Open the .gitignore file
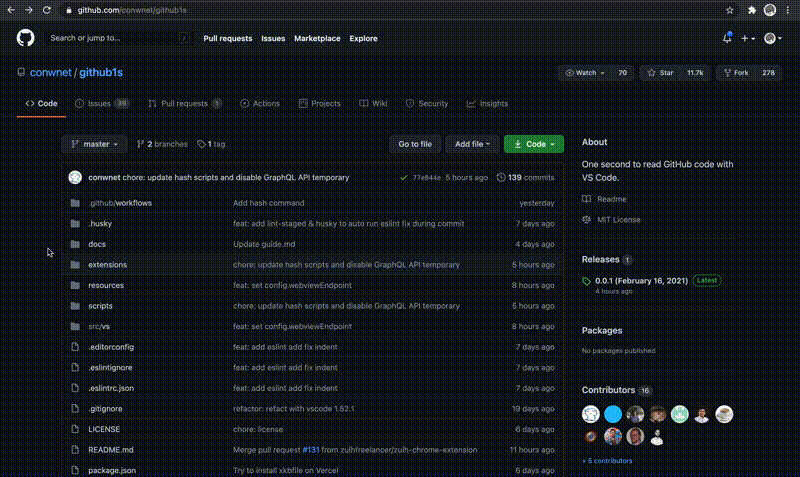 (x=105, y=409)
